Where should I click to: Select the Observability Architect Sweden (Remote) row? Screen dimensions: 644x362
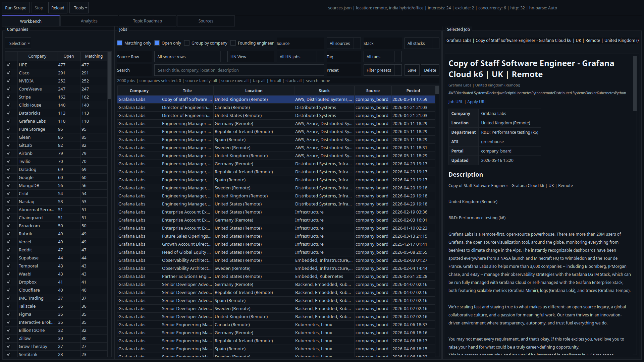(276, 268)
